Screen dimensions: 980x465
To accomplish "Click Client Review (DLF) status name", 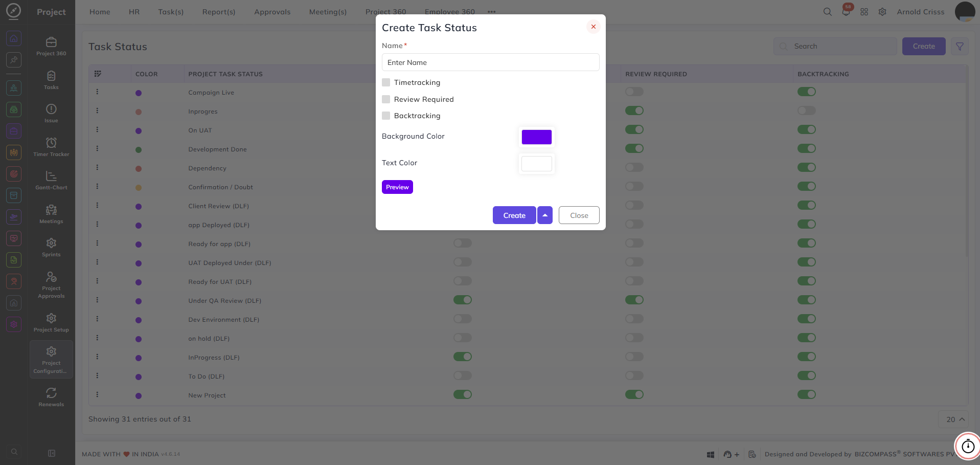I will (219, 206).
